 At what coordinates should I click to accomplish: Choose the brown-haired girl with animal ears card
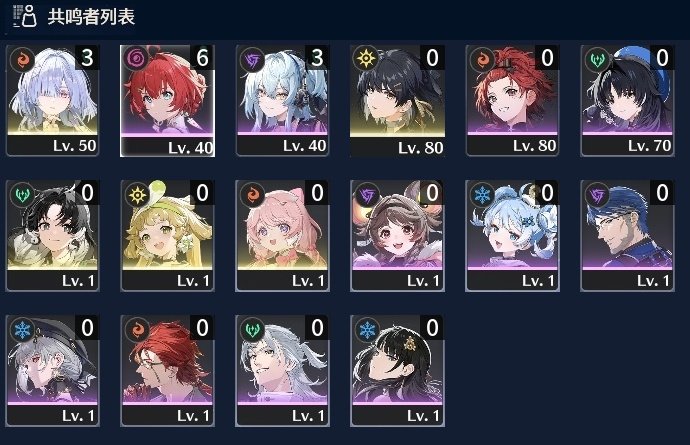click(x=397, y=235)
